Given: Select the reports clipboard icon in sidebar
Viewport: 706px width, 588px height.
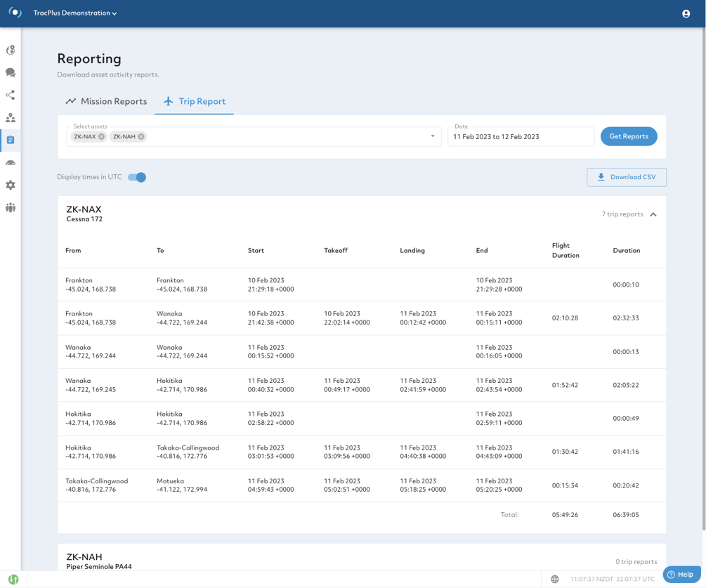Looking at the screenshot, I should (x=10, y=140).
